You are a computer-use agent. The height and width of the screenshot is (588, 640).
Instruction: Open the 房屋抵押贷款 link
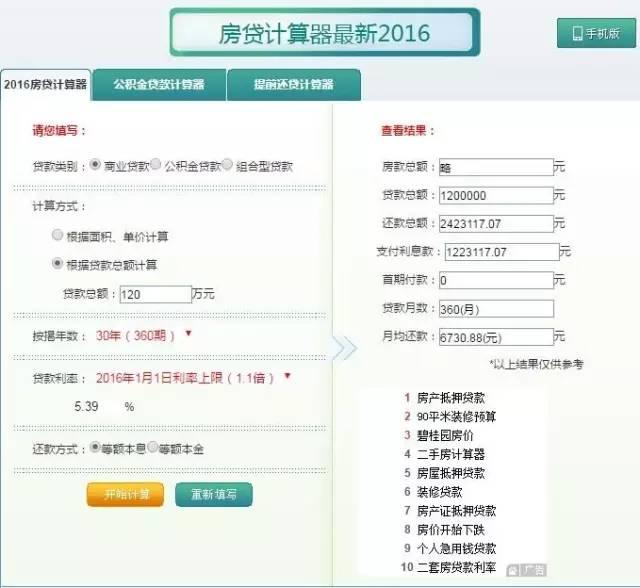tap(451, 473)
